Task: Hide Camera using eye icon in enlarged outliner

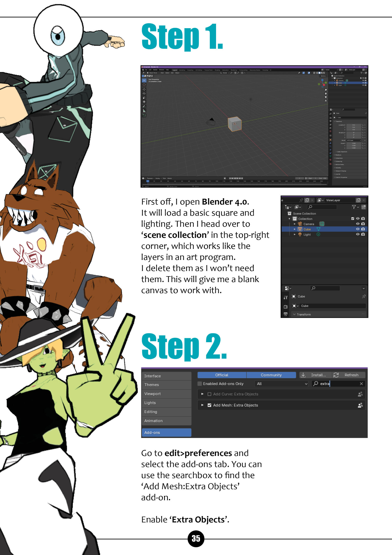Action: [358, 224]
